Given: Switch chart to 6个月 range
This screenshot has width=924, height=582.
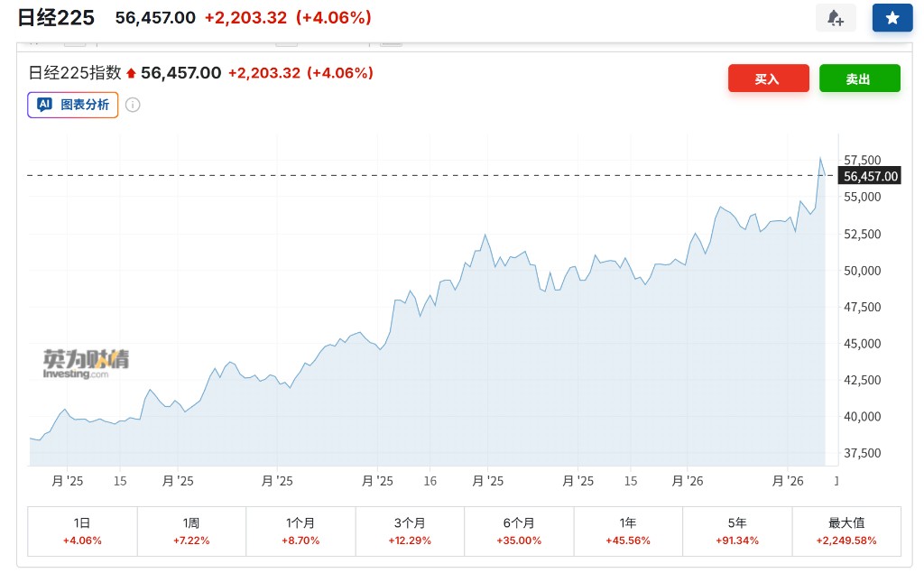Looking at the screenshot, I should 519,531.
